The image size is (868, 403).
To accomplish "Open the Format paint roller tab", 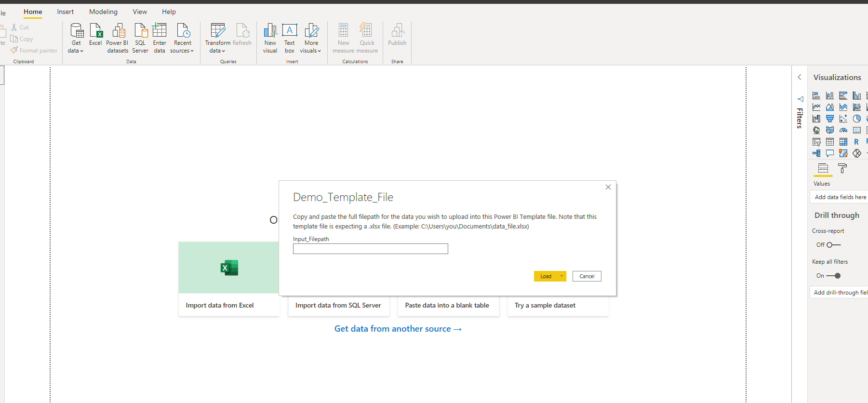I will [842, 168].
